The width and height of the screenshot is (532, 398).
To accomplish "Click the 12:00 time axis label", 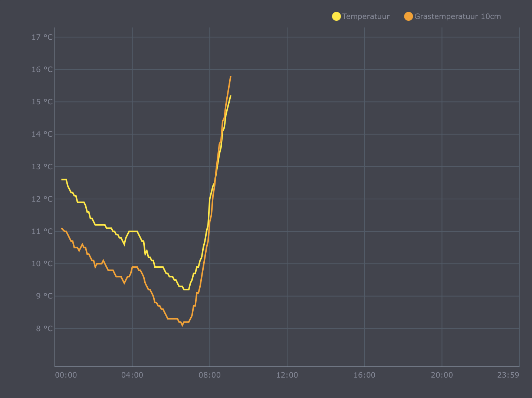I will click(287, 375).
